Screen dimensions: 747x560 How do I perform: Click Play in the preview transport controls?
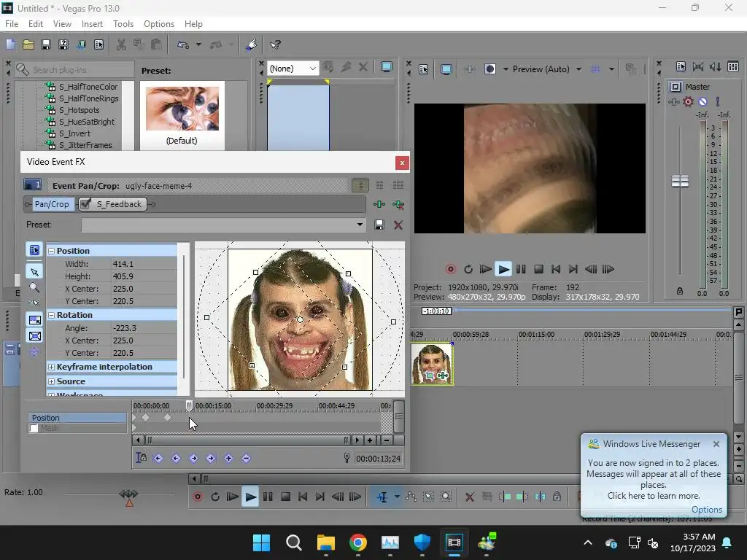(503, 269)
